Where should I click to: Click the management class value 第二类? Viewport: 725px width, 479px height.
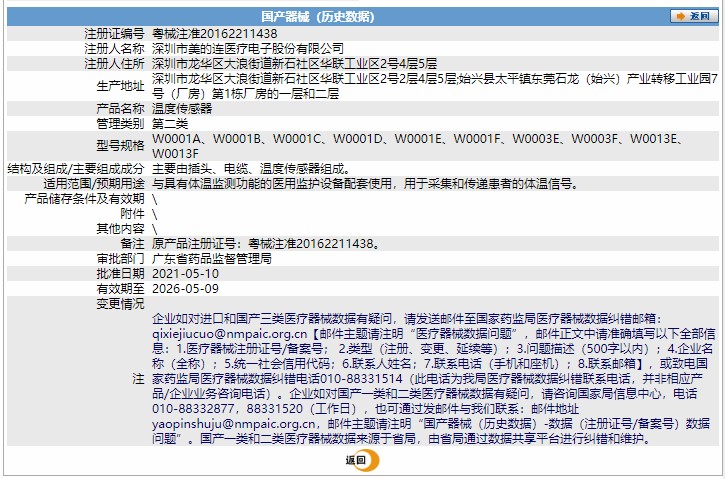tap(170, 123)
